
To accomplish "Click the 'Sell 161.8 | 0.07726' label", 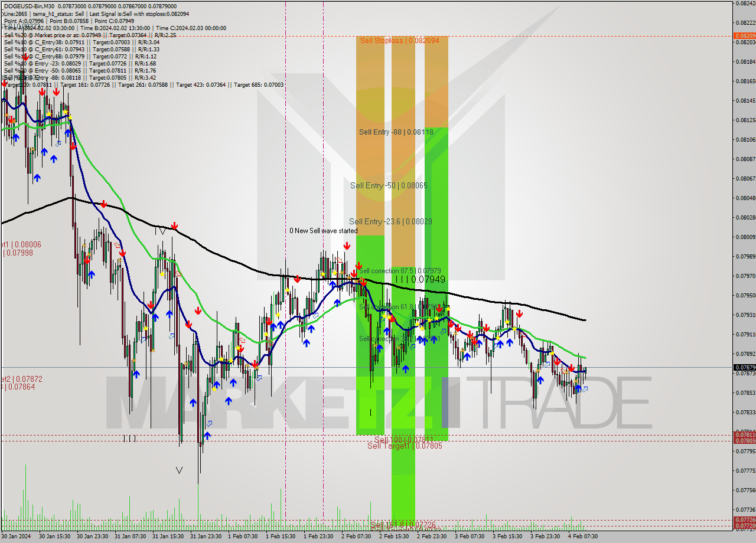I will (403, 524).
